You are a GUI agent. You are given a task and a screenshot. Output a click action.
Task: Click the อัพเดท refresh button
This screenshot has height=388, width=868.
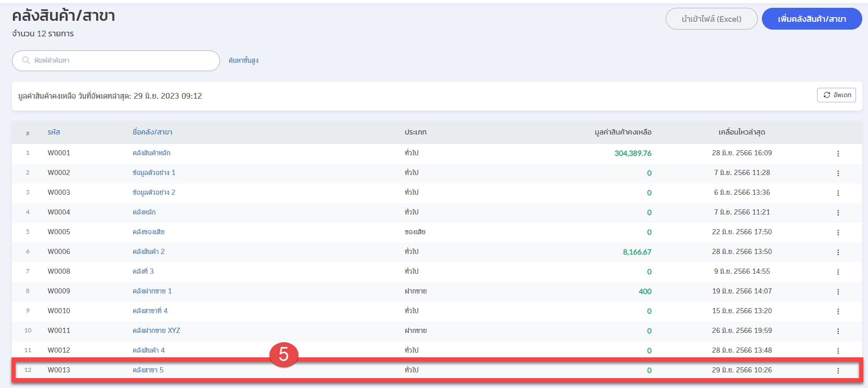[x=836, y=95]
